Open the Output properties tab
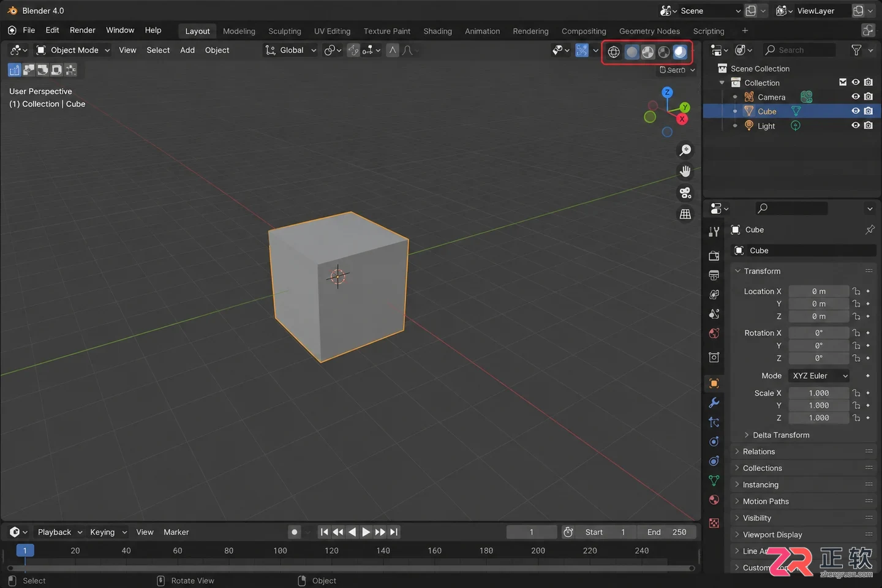The image size is (882, 588). coord(714,275)
